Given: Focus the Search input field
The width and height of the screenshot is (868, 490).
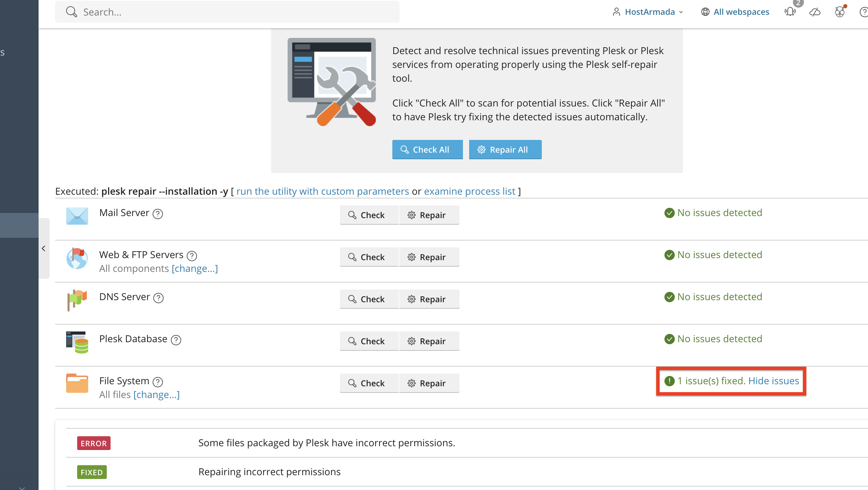Looking at the screenshot, I should pyautogui.click(x=227, y=12).
